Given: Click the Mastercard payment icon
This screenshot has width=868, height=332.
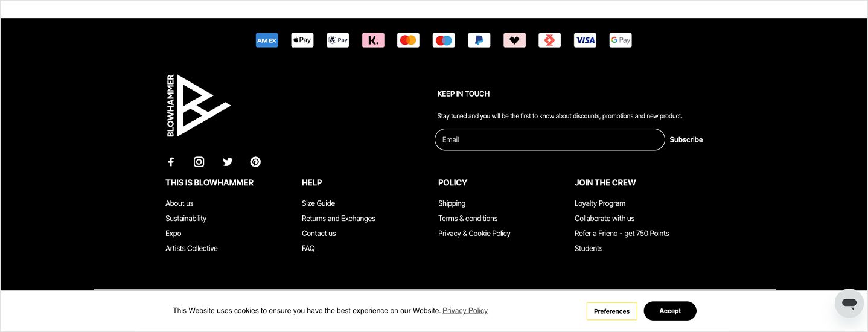Looking at the screenshot, I should pos(408,40).
